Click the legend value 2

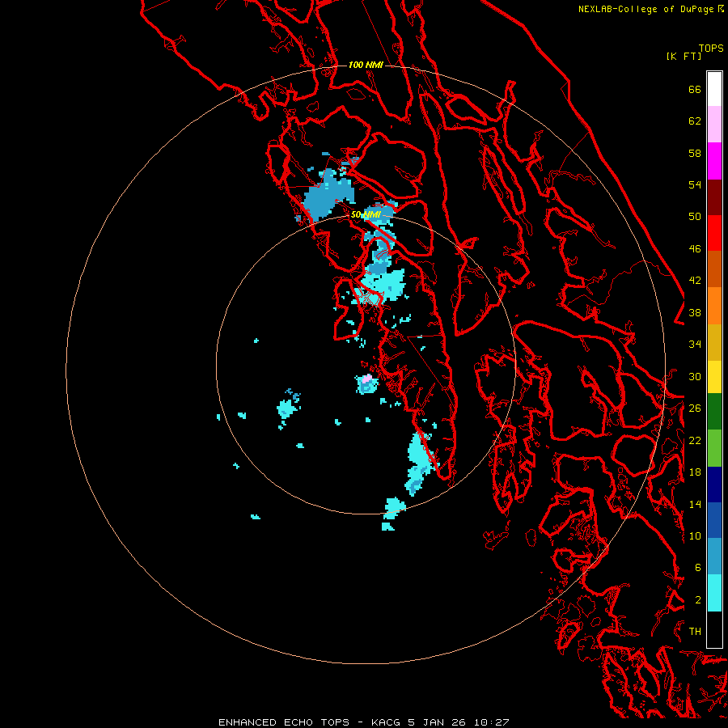coord(697,600)
